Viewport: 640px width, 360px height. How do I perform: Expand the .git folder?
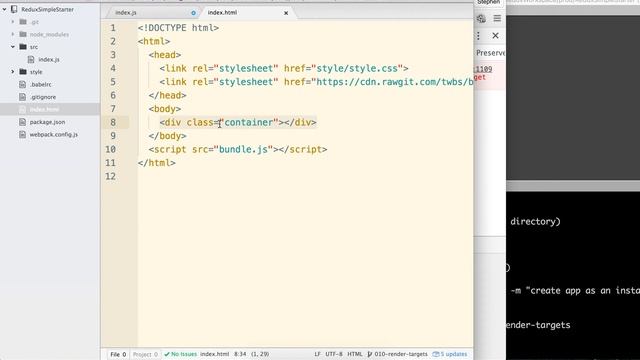[13, 22]
